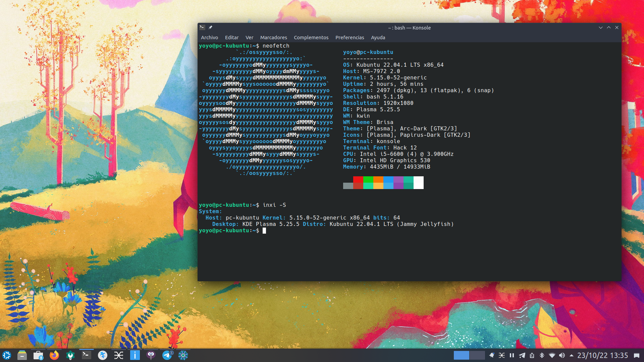Switch to the second virtual desktop

click(x=477, y=355)
